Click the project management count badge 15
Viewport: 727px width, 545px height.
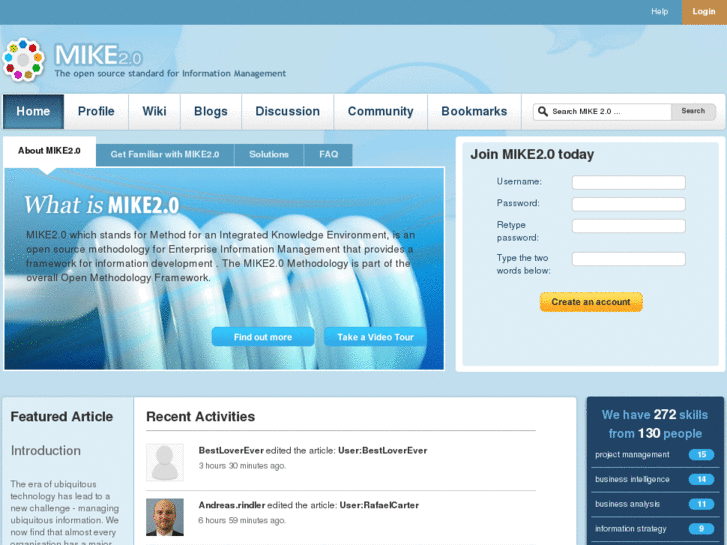[x=701, y=455]
